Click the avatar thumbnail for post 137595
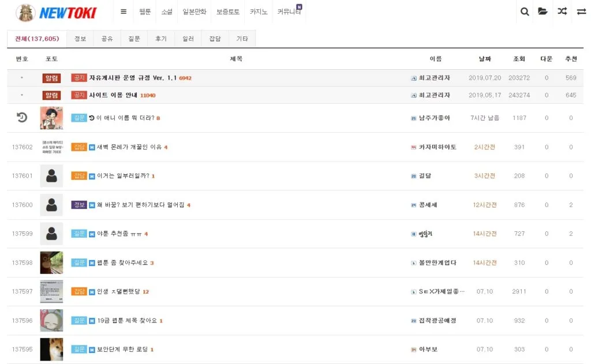 click(x=51, y=349)
